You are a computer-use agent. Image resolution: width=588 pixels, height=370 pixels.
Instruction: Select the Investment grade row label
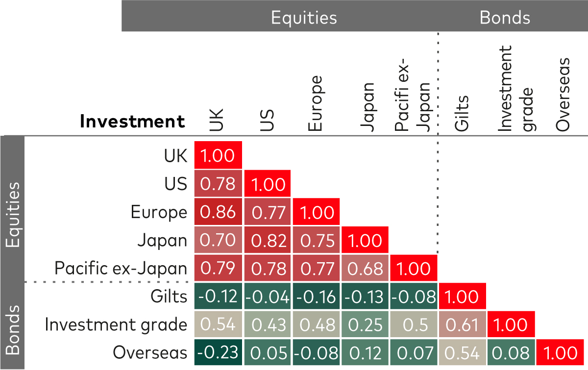tap(116, 324)
